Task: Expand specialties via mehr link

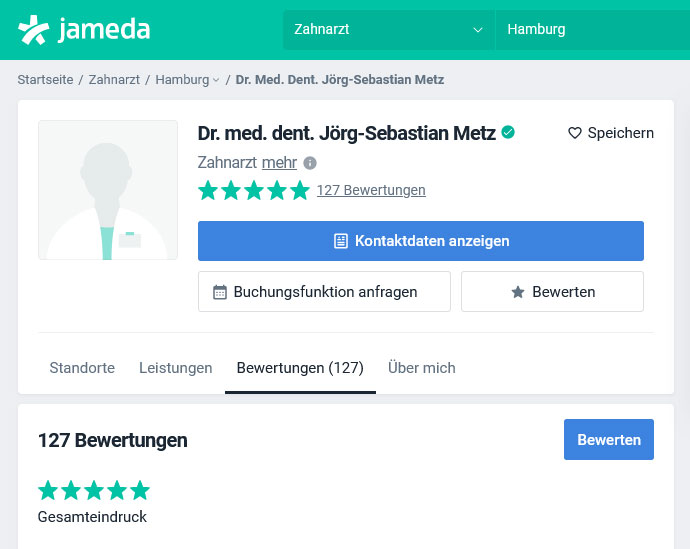Action: tap(280, 162)
